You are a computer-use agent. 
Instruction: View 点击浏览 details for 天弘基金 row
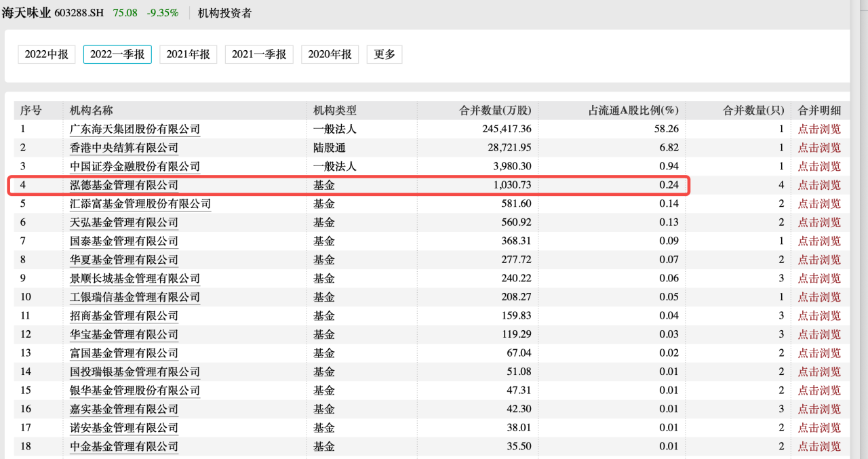pyautogui.click(x=818, y=222)
